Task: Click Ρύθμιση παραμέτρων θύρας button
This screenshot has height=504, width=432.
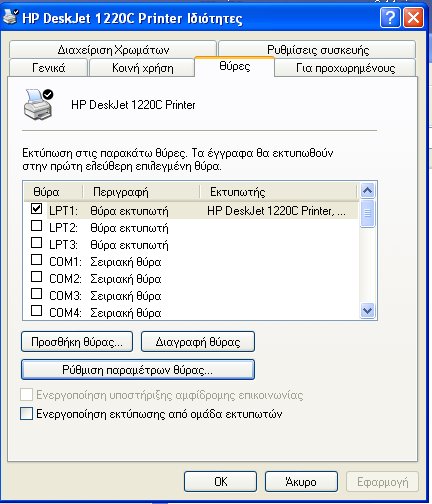Action: 138,370
